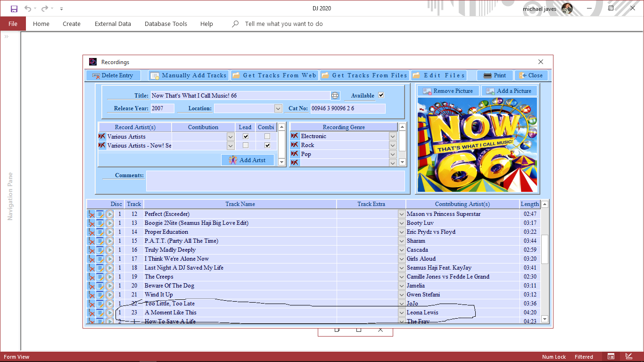Expand the Electronic genre dropdown
Screen dimensions: 644x362
click(393, 137)
